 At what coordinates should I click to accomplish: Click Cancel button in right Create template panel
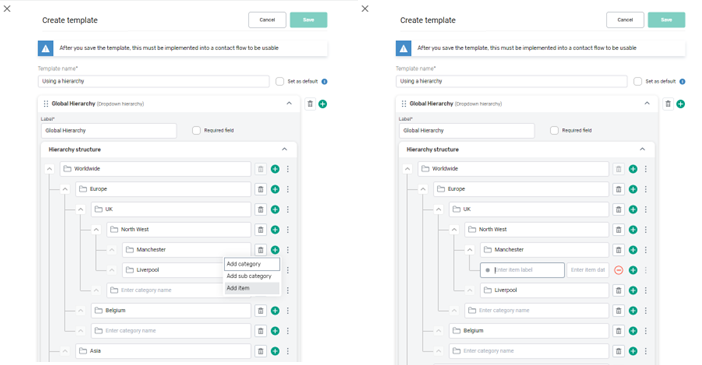(x=625, y=20)
